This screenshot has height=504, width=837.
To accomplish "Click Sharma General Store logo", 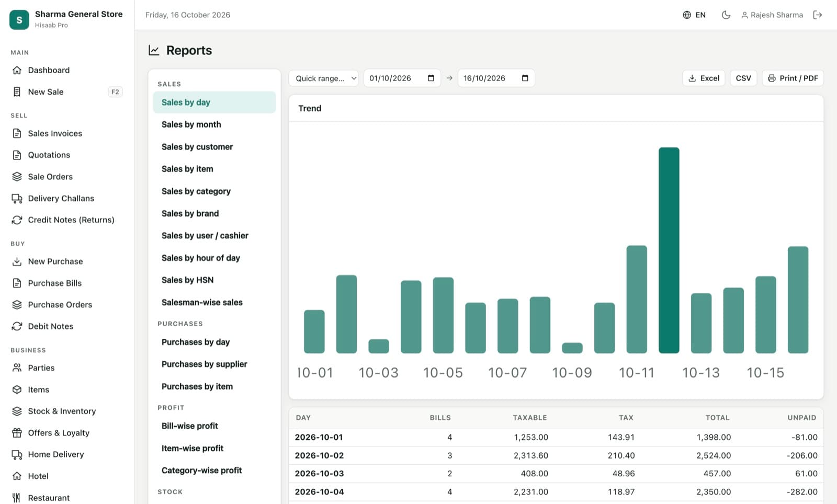I will (x=19, y=19).
